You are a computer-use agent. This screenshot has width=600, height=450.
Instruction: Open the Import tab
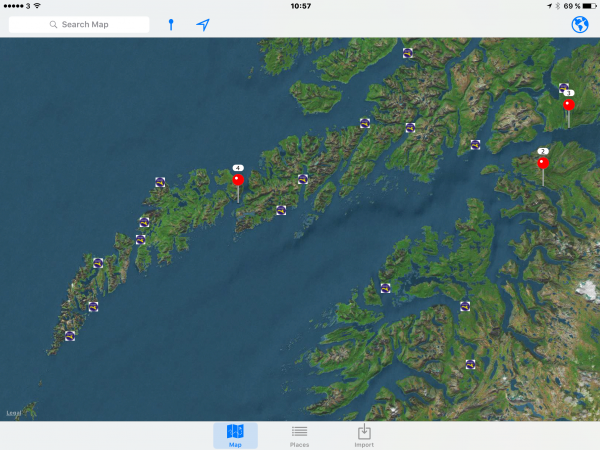tap(364, 435)
